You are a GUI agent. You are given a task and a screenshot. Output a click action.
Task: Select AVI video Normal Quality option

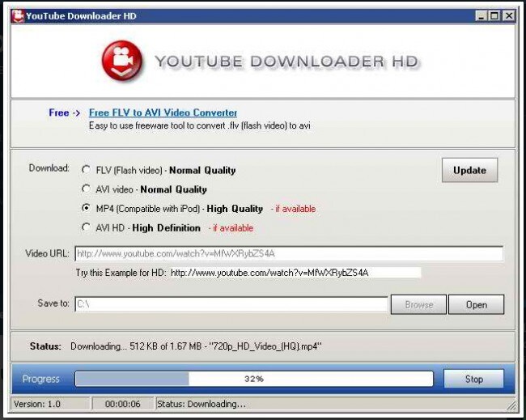pyautogui.click(x=87, y=189)
